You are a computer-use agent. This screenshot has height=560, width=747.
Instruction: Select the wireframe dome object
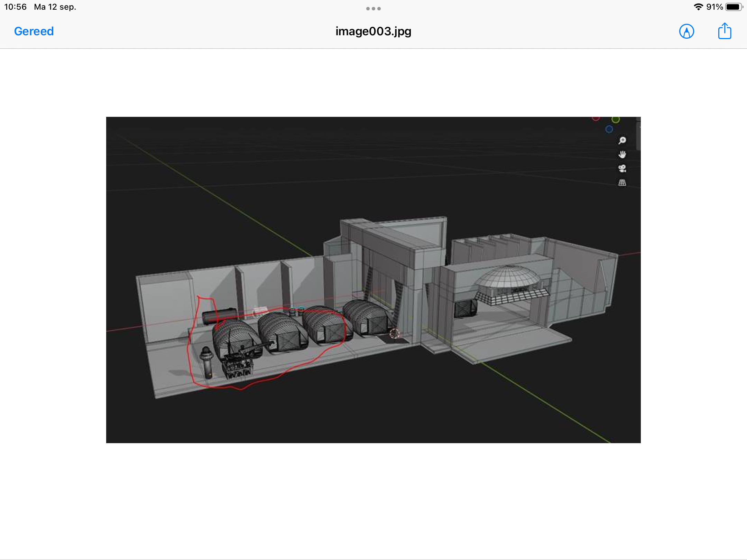[507, 278]
